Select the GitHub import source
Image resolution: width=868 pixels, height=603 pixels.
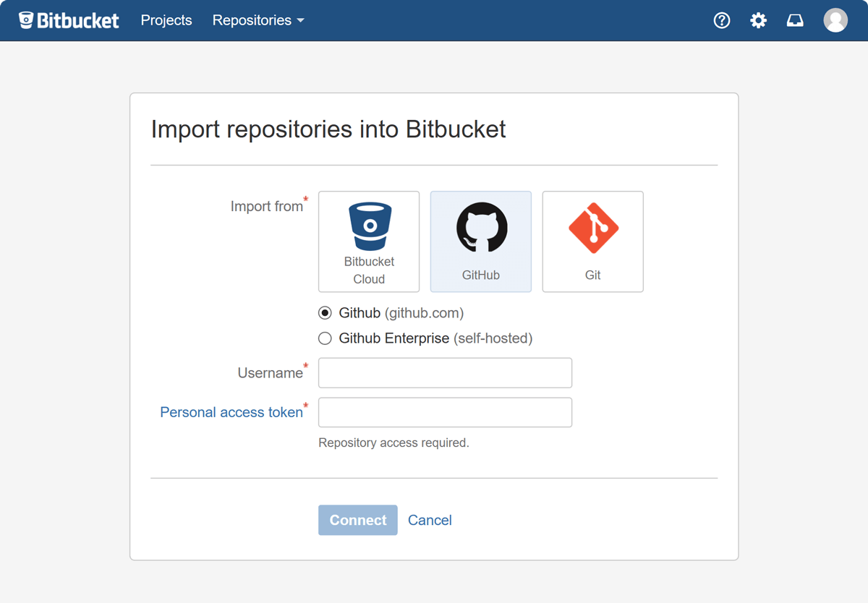(480, 241)
